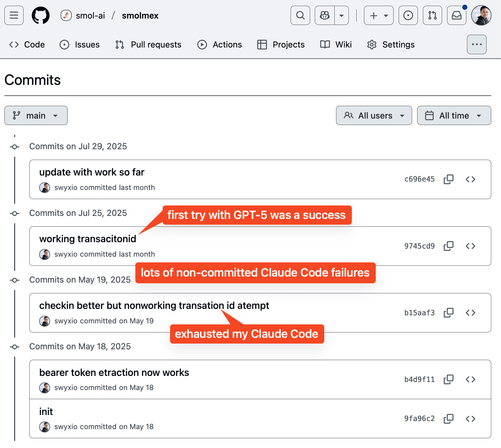The width and height of the screenshot is (501, 448).
Task: Open the smolmex repository link
Action: [140, 15]
